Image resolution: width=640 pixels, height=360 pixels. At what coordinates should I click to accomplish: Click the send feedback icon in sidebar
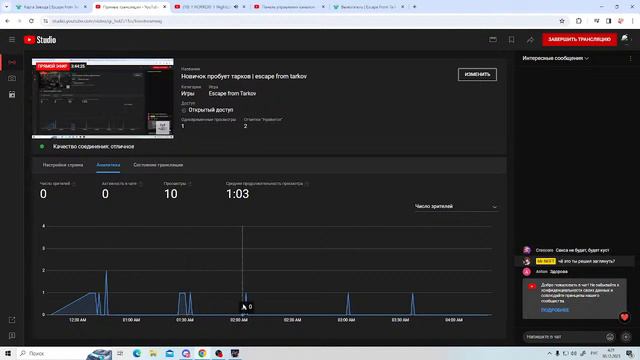click(x=12, y=336)
